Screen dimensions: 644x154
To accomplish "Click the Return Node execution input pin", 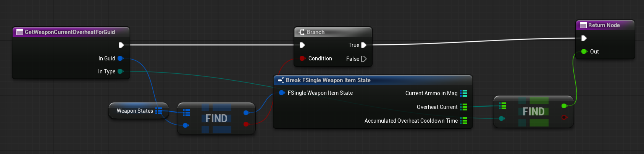I will 584,38.
